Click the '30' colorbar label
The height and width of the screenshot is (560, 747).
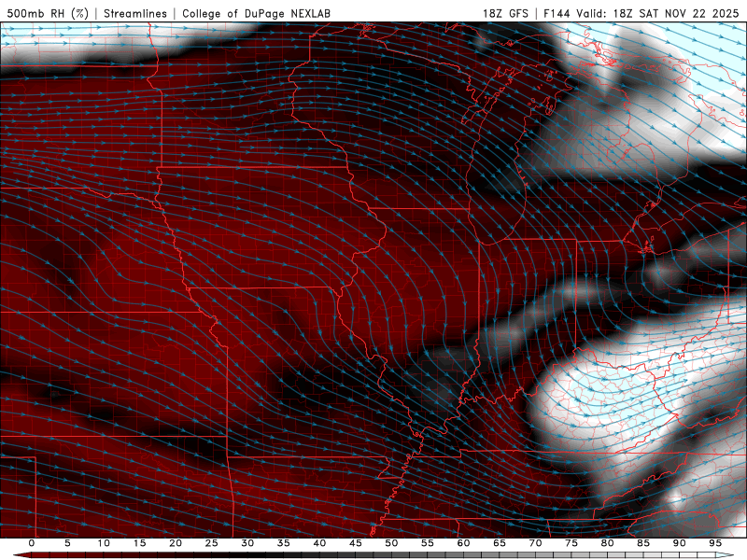click(247, 543)
